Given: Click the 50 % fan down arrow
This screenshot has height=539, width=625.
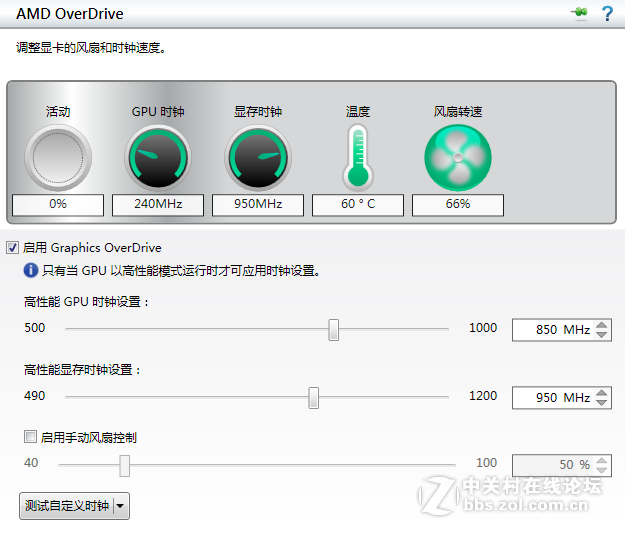Looking at the screenshot, I should point(601,470).
